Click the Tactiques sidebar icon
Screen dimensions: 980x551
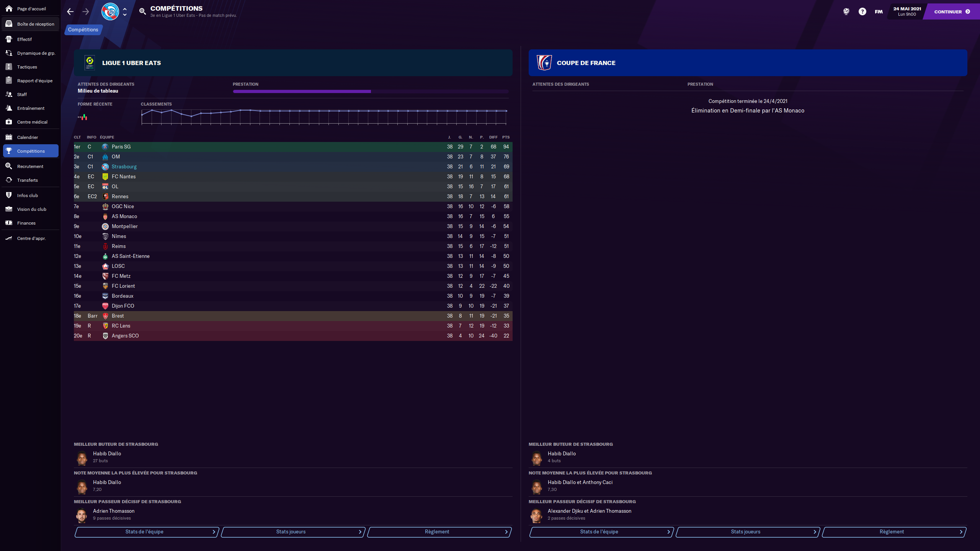[x=9, y=67]
